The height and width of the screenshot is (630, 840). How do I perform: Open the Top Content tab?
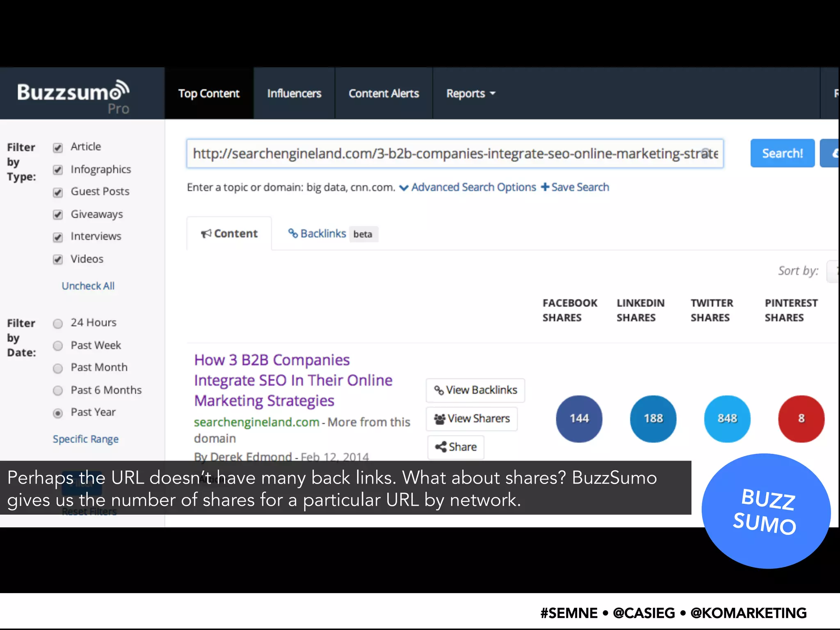pos(209,94)
